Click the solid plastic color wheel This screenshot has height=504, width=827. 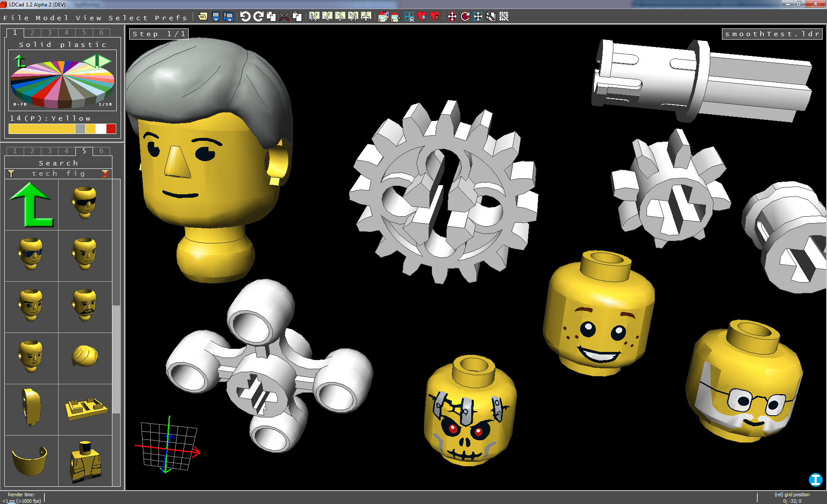click(62, 84)
